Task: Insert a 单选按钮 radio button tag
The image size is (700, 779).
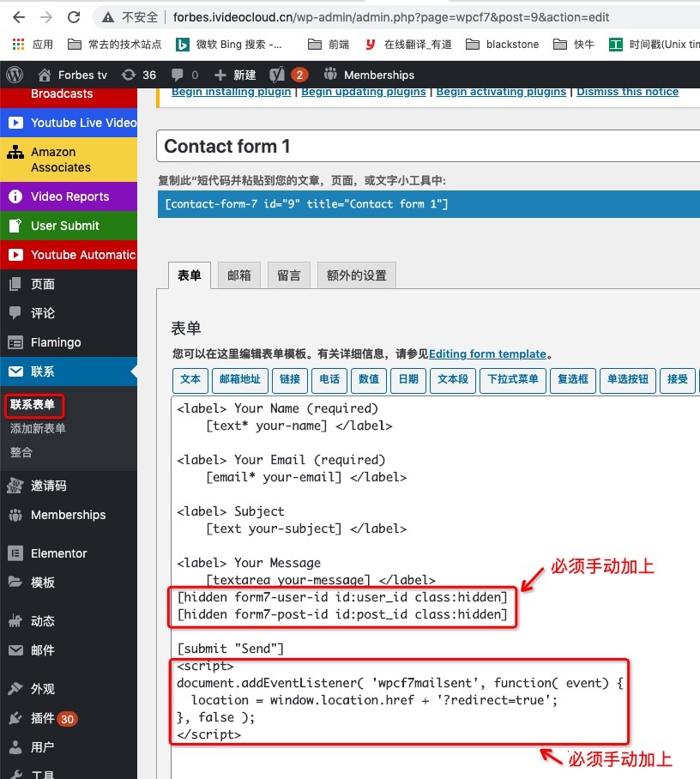Action: [628, 379]
